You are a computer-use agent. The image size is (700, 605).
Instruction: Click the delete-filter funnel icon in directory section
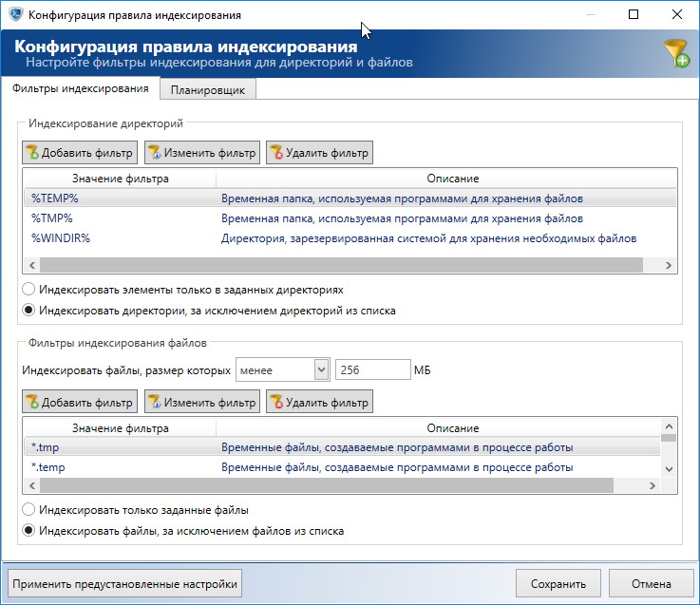(276, 152)
